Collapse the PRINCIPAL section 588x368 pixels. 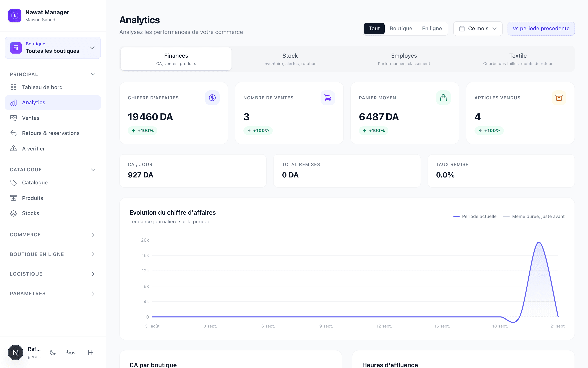coord(53,74)
